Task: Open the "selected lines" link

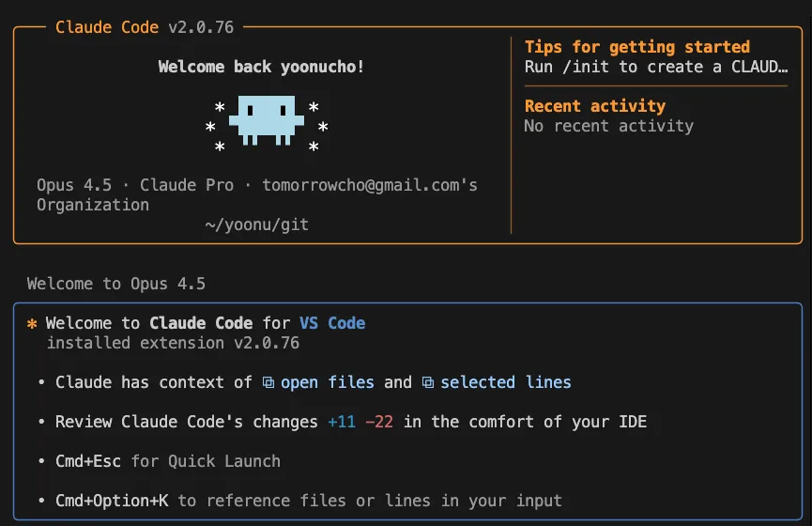Action: click(x=506, y=382)
